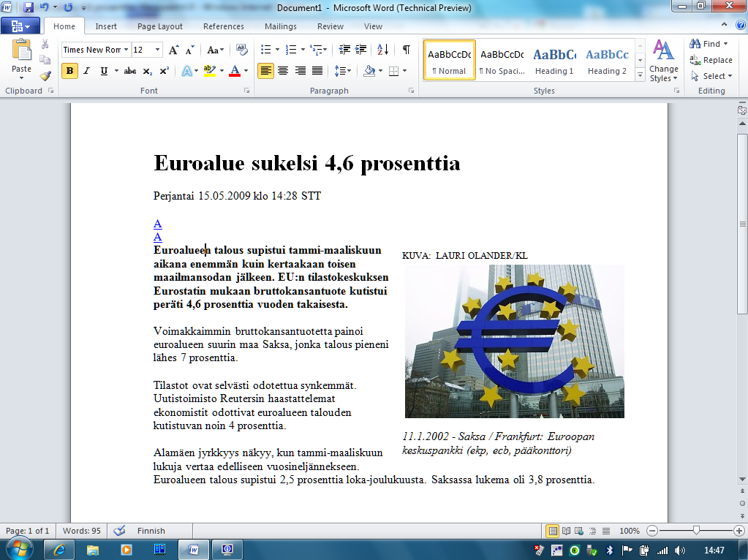This screenshot has height=560, width=748.
Task: Switch to Draft view icon
Action: pos(606,531)
